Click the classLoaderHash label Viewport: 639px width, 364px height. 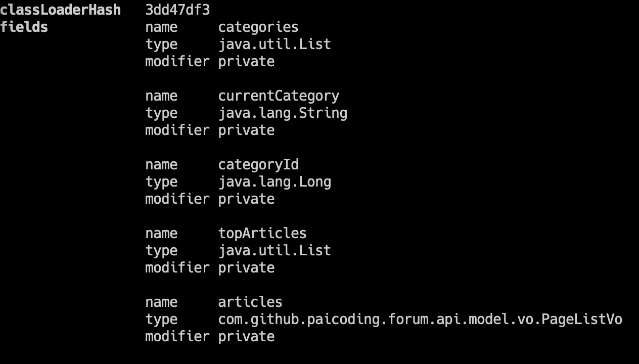[x=60, y=10]
